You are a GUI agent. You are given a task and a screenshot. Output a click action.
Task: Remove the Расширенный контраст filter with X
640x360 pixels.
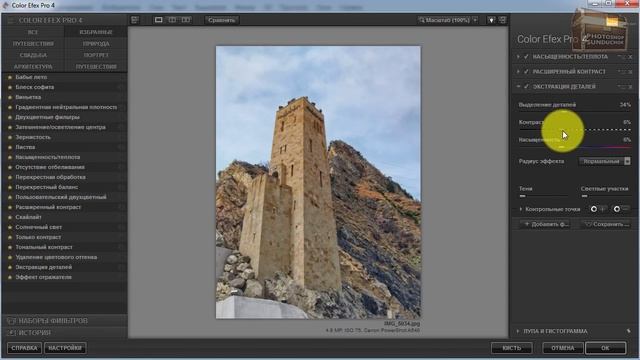[x=630, y=72]
